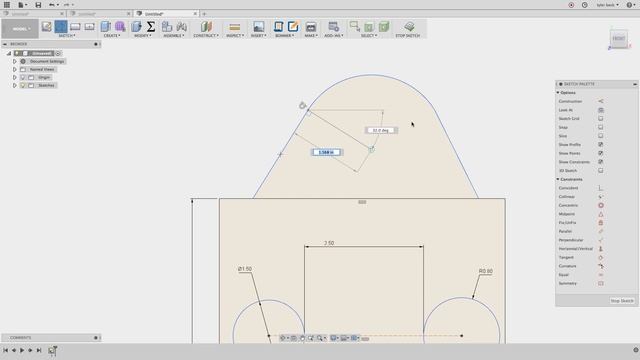
Task: Click the Add-Ins scripts icon
Action: (333, 27)
